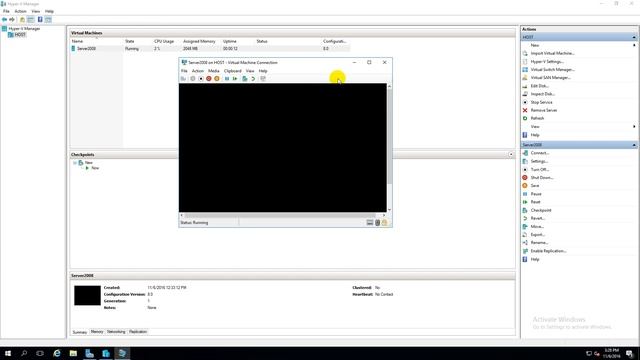Switch to the Memory tab
640x360 pixels.
pos(97,332)
